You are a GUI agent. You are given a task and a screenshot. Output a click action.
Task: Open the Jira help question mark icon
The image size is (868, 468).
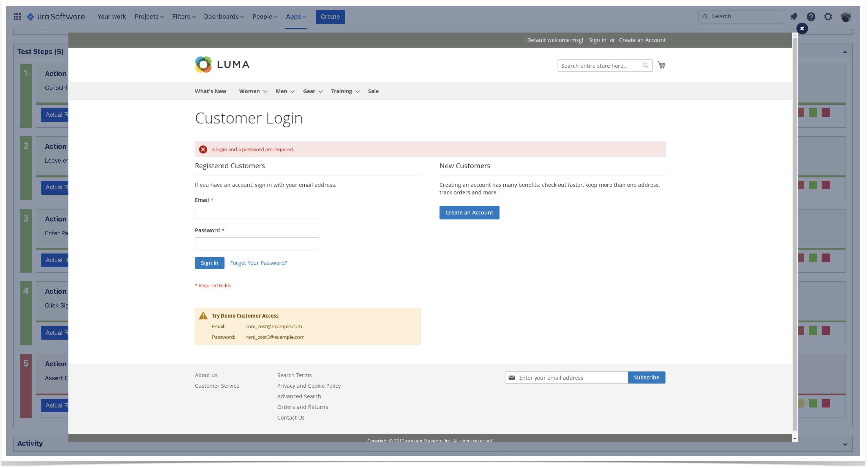[811, 17]
